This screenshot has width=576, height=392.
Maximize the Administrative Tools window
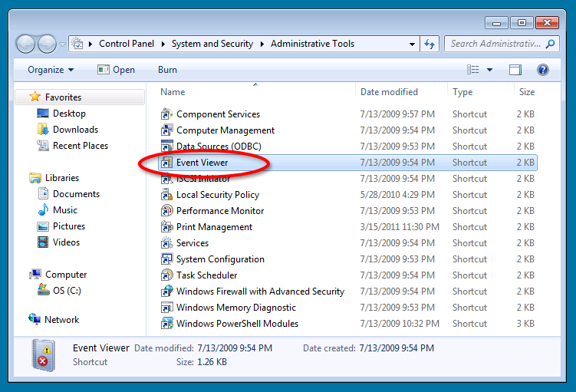tap(522, 23)
